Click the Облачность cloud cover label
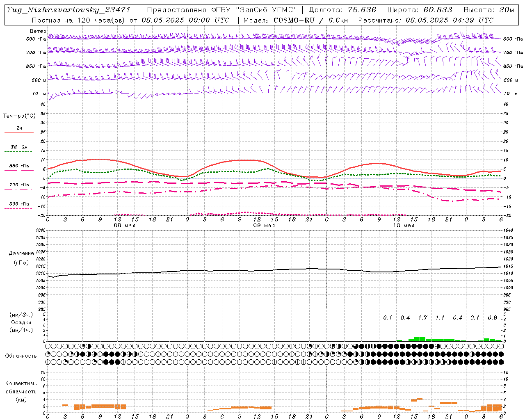This screenshot has width=525, height=420. click(21, 356)
